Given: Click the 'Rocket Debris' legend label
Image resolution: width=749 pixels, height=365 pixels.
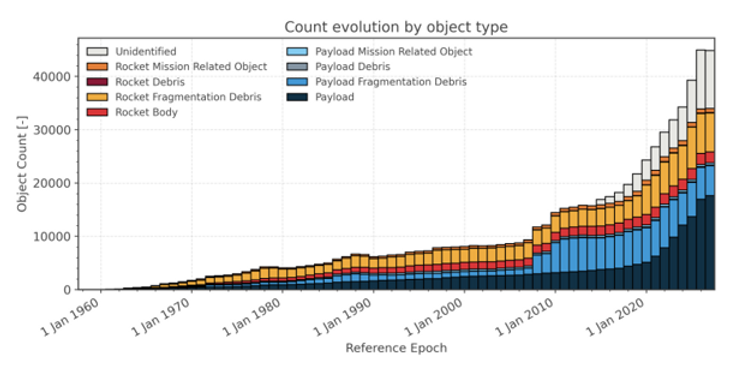Looking at the screenshot, I should [150, 82].
